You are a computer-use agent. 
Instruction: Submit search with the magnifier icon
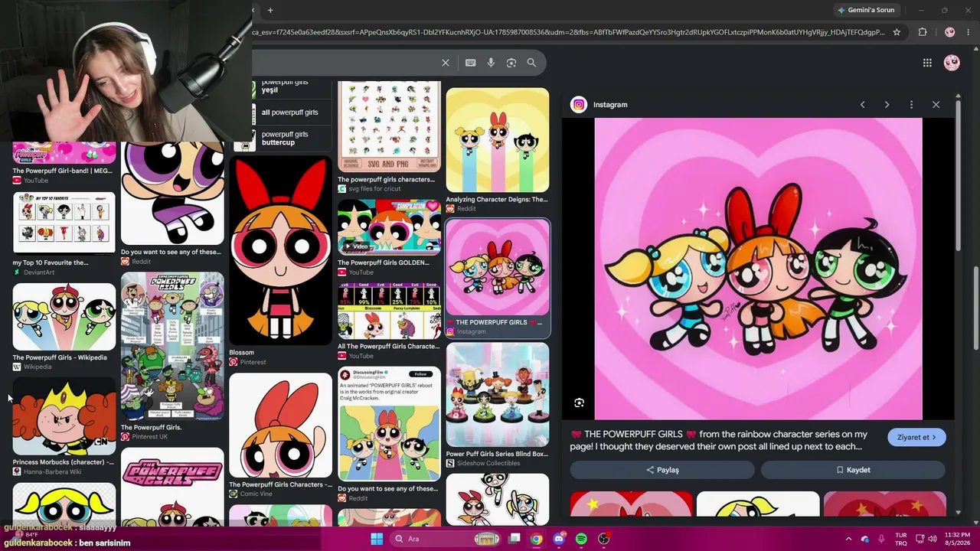pyautogui.click(x=531, y=63)
